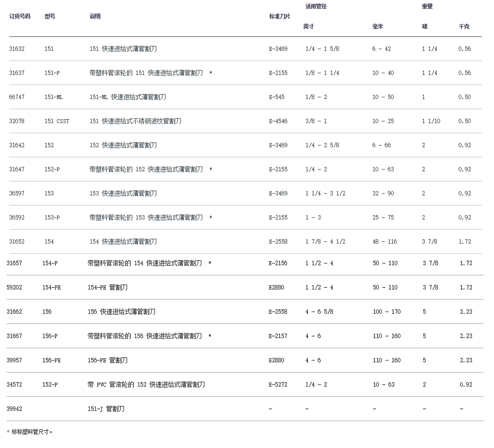Select the 151-J 管割刀 text
The image size is (494, 448).
(x=106, y=409)
